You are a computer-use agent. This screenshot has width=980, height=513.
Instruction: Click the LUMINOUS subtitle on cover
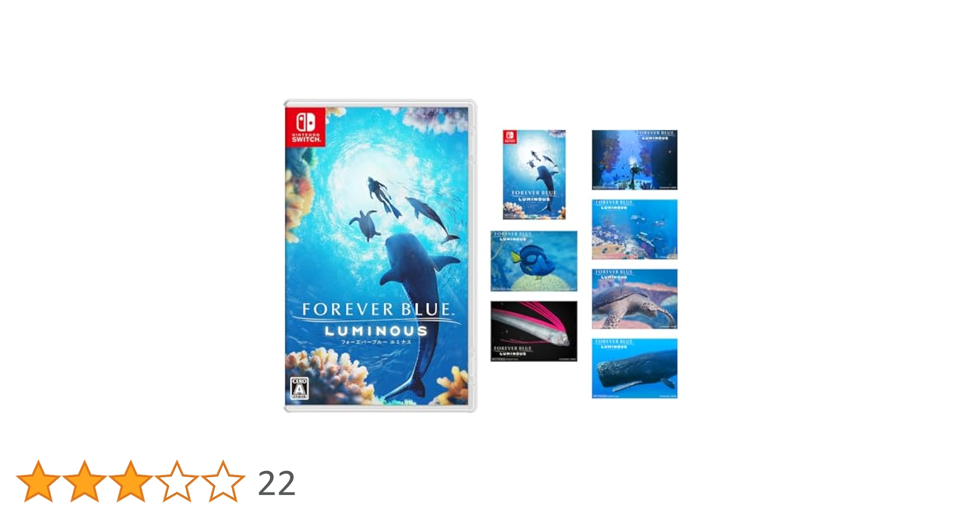pyautogui.click(x=376, y=331)
